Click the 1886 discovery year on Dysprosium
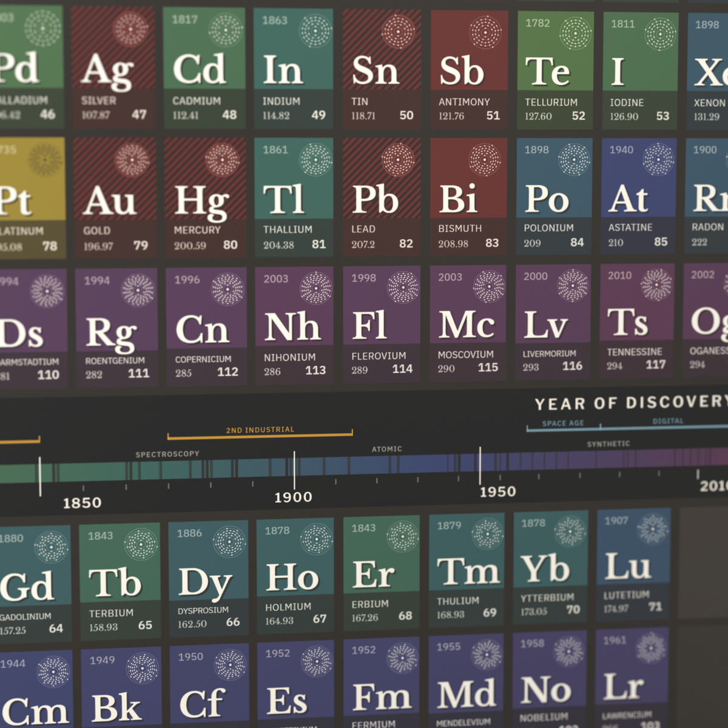Viewport: 728px width, 728px height. click(189, 533)
